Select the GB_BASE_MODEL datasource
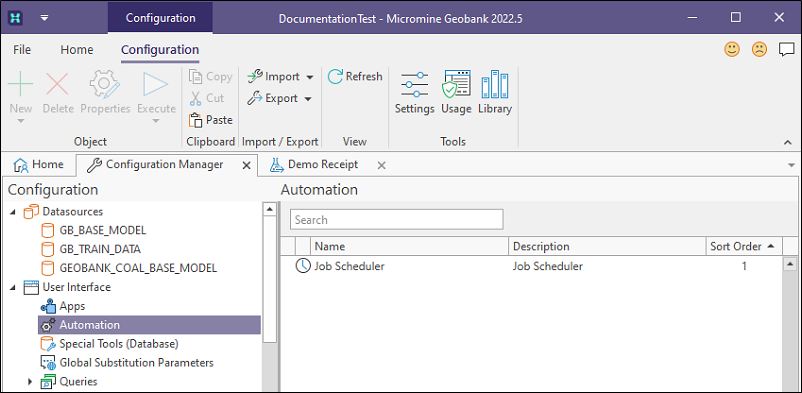This screenshot has width=802, height=393. 103,230
